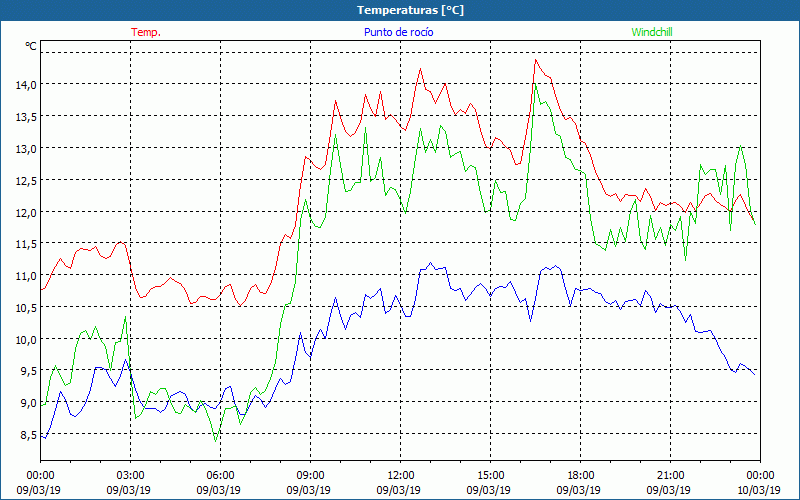Image resolution: width=800 pixels, height=500 pixels.
Task: Click the 'Temperaturas [°C]' chart title
Action: (x=410, y=10)
